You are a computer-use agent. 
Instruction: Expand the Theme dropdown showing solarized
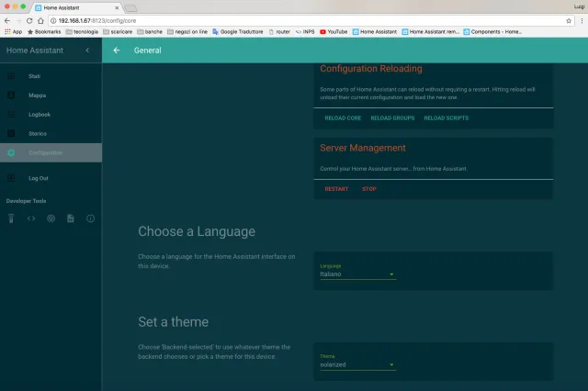[x=357, y=364]
